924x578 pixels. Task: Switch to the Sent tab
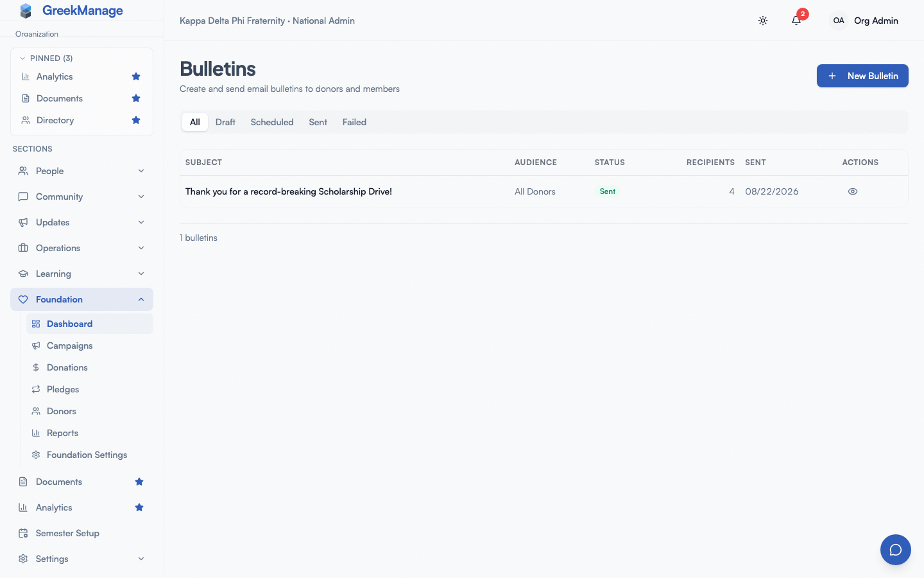tap(318, 122)
